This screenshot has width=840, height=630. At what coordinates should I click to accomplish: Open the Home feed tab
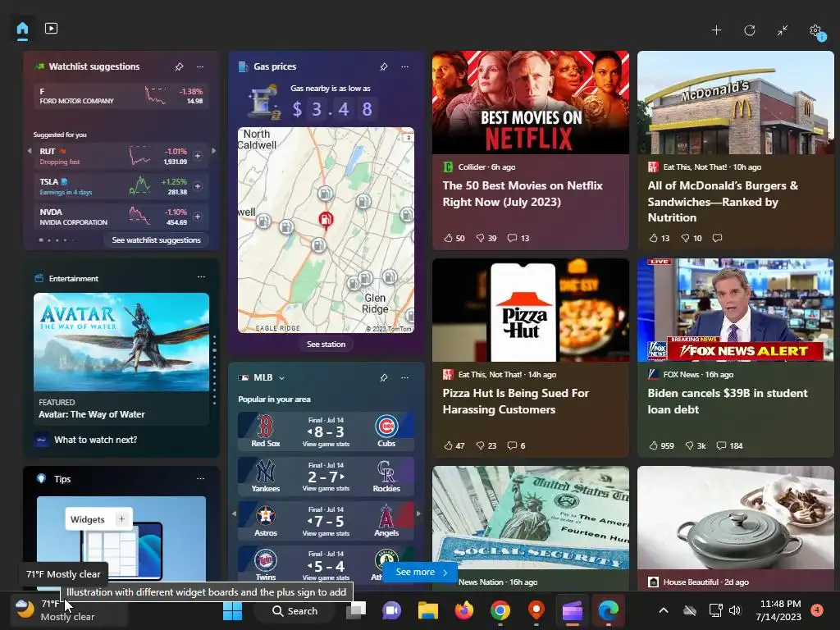[x=22, y=29]
